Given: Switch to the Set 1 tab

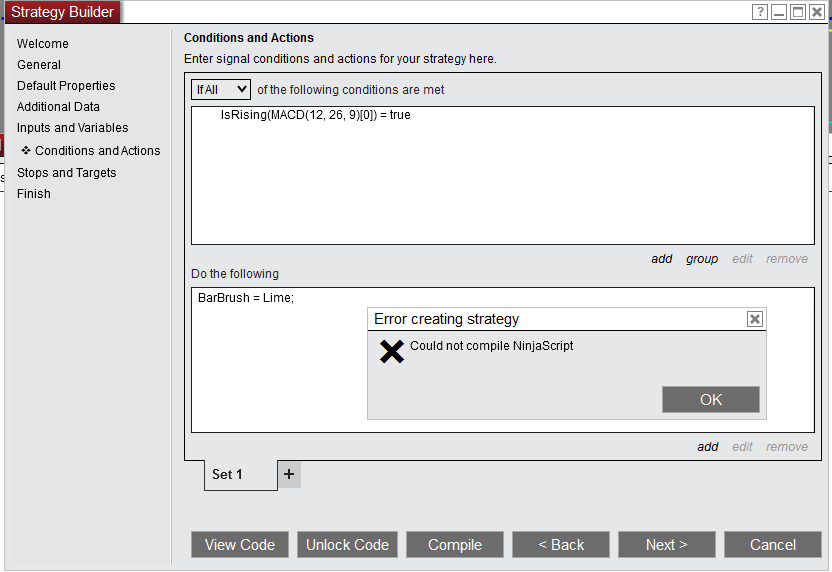Looking at the screenshot, I should click(228, 475).
